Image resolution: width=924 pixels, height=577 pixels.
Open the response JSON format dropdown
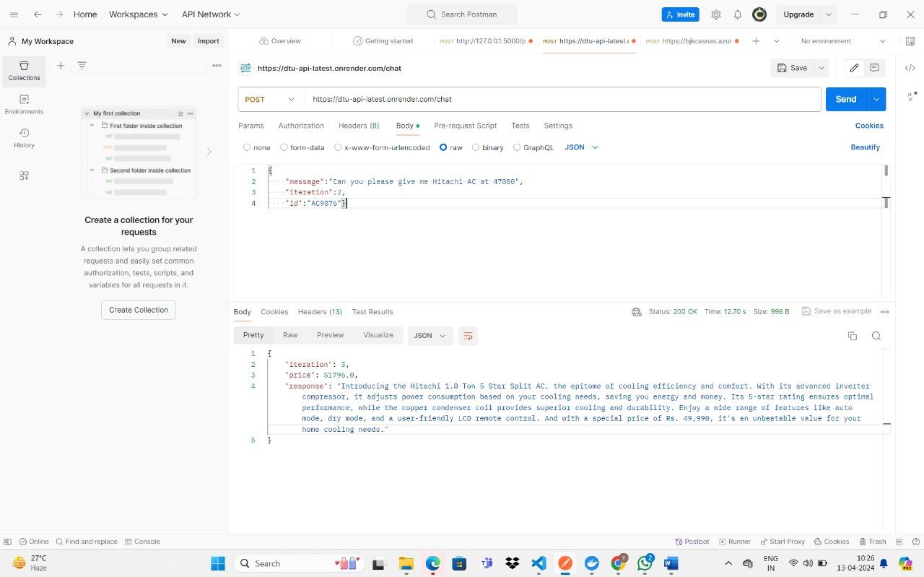click(x=430, y=336)
